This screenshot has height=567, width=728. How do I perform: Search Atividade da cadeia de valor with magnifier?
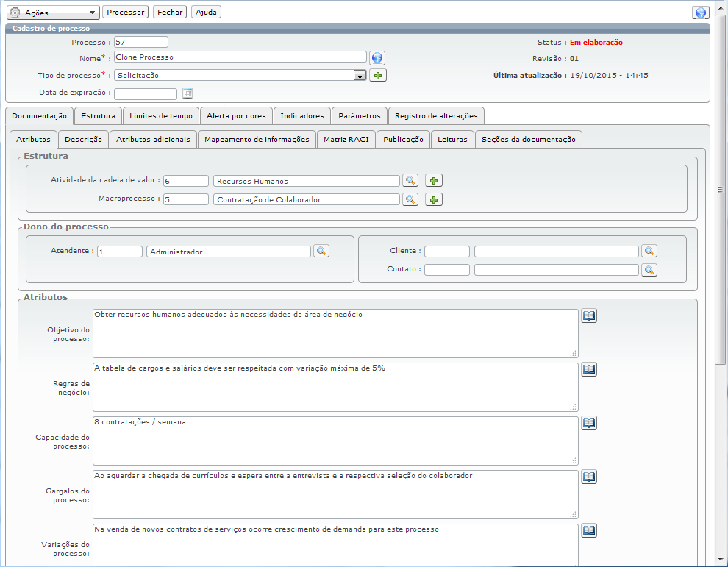click(410, 181)
